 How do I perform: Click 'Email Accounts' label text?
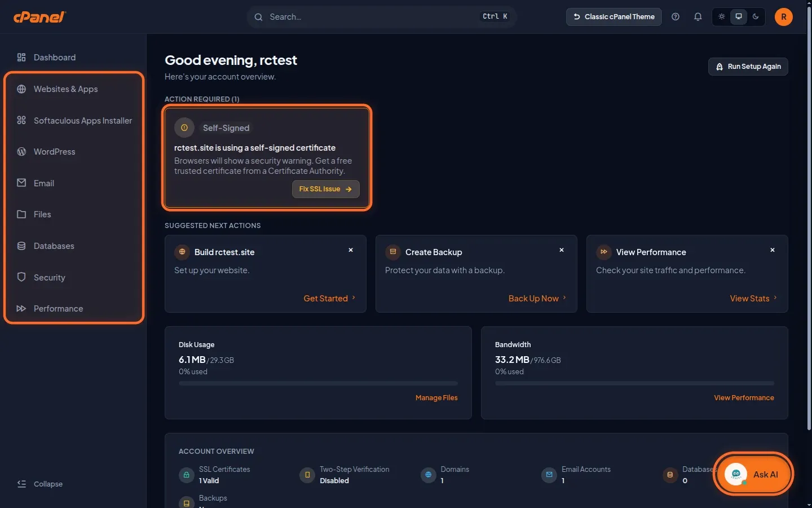coord(586,470)
